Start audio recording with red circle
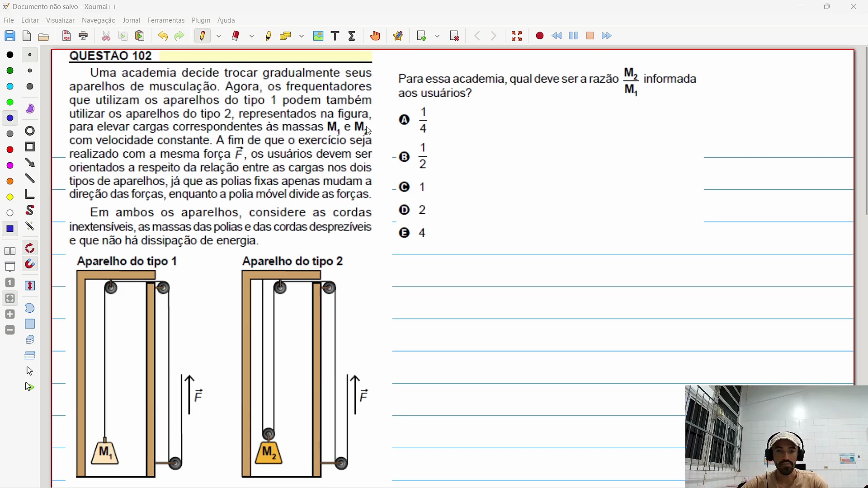Viewport: 868px width, 488px height. (539, 36)
